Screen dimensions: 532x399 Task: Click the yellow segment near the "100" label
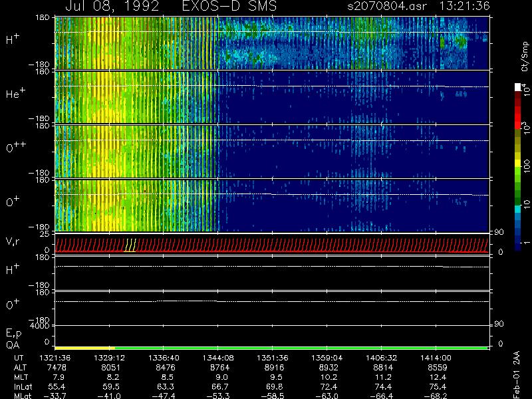coord(518,163)
